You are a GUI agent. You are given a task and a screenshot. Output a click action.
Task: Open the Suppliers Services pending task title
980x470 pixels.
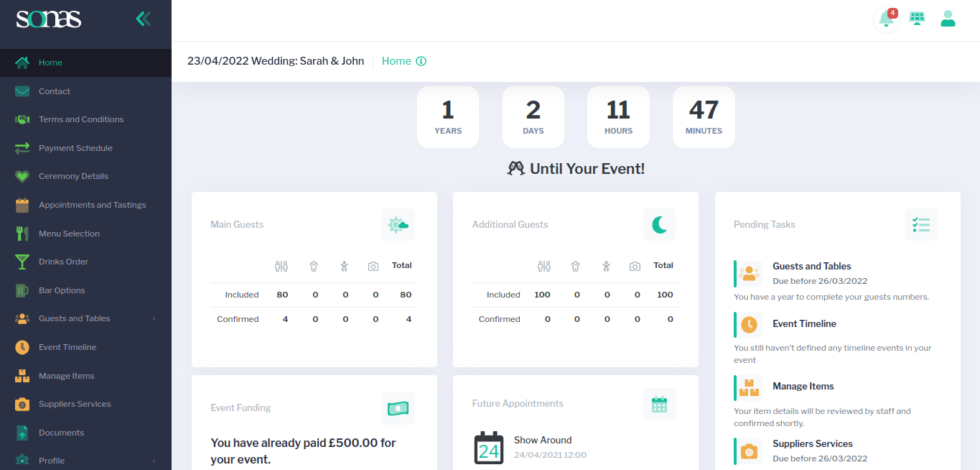[x=812, y=444]
